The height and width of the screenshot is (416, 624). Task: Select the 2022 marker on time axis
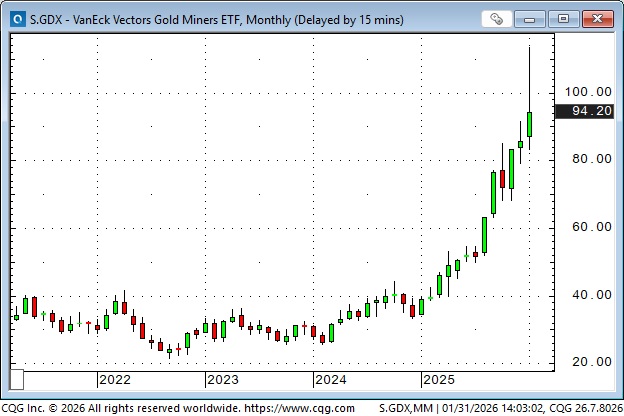pyautogui.click(x=114, y=380)
